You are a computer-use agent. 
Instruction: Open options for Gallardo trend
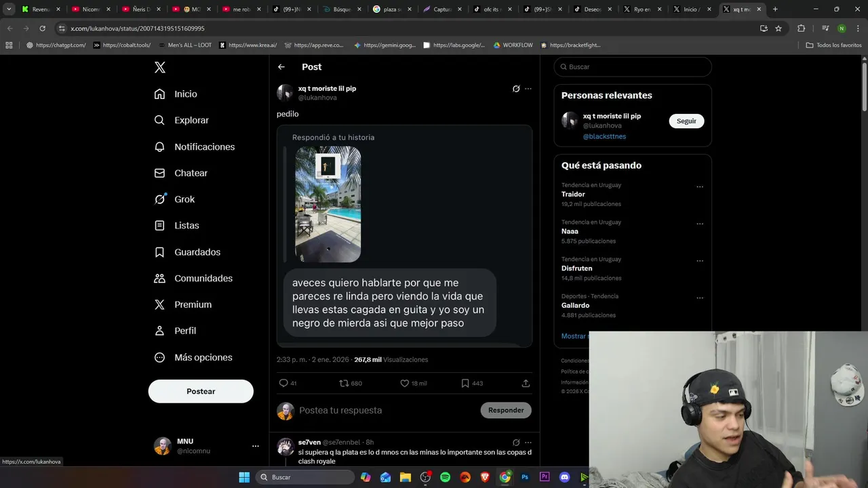(x=700, y=298)
